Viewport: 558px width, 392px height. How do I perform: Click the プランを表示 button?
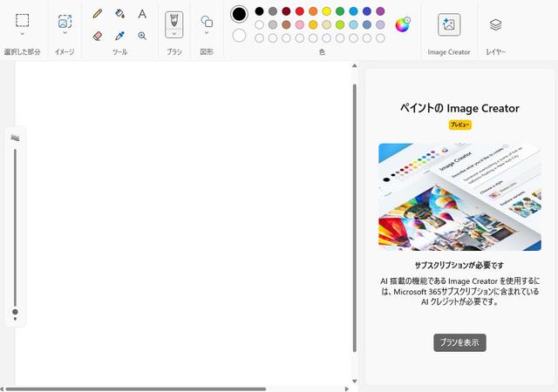(459, 342)
